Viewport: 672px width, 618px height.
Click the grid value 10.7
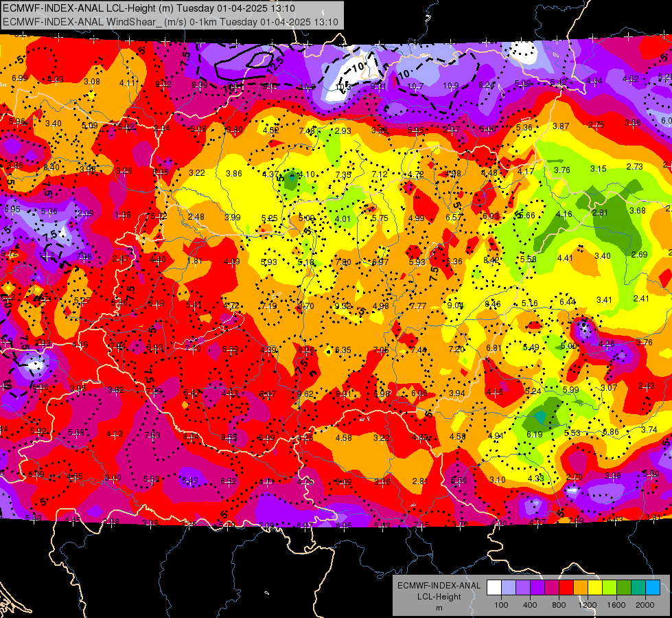coord(415,87)
